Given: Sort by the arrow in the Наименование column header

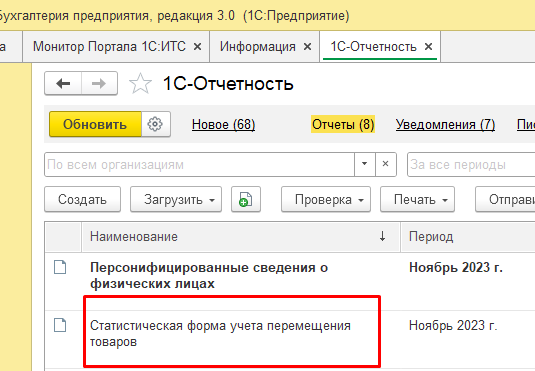Looking at the screenshot, I should point(382,236).
